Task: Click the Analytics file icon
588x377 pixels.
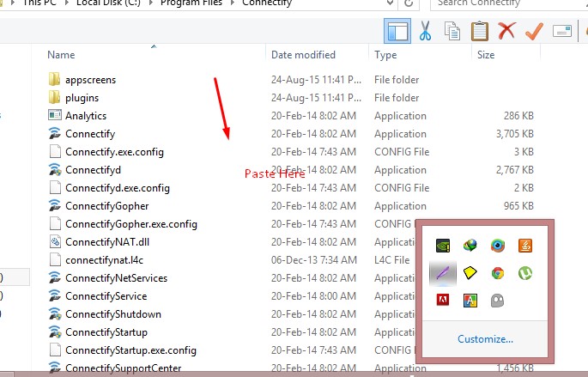Action: pyautogui.click(x=55, y=115)
